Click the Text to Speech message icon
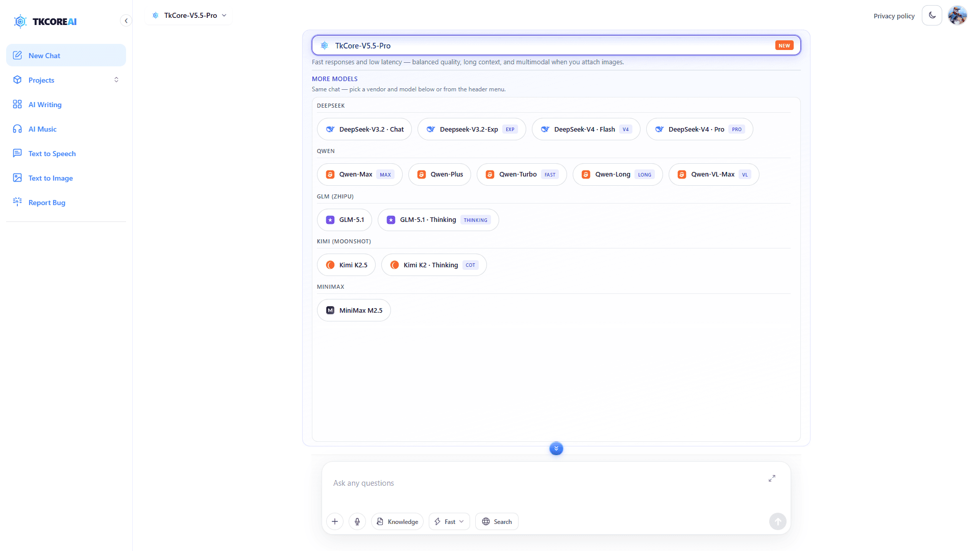The image size is (980, 551). pyautogui.click(x=17, y=154)
